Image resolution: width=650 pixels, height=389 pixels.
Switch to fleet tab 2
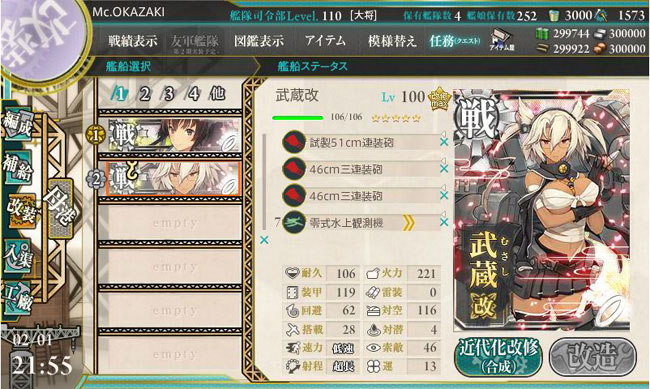(144, 94)
